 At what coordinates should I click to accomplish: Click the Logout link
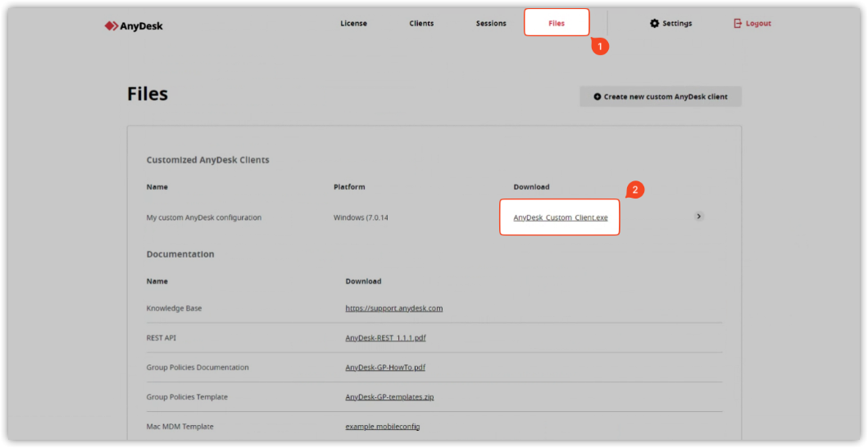pos(752,23)
